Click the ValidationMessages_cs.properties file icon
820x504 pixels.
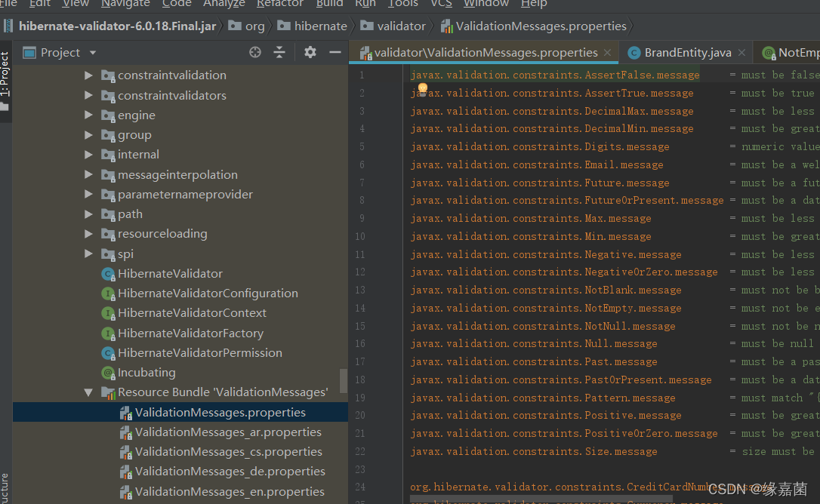pyautogui.click(x=125, y=452)
